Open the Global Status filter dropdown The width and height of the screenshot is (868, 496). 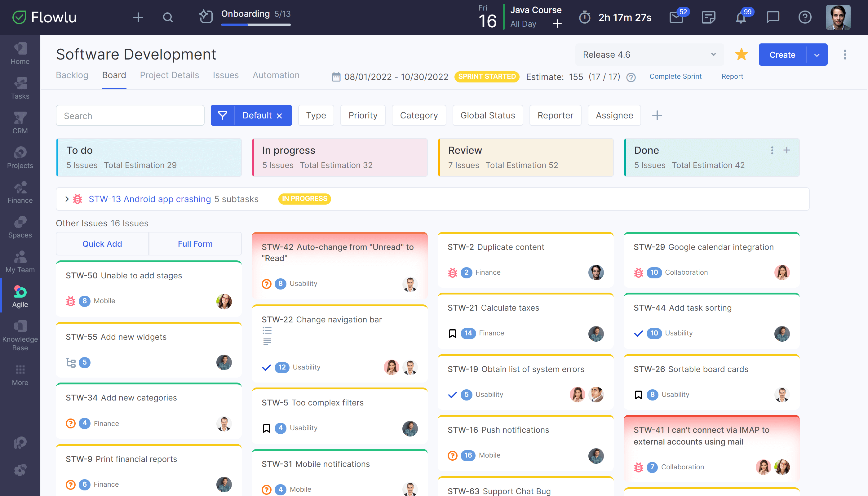tap(488, 116)
